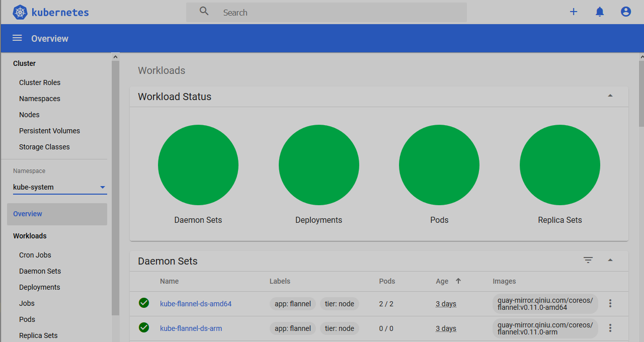Click the 2 / 2 pods value

386,304
